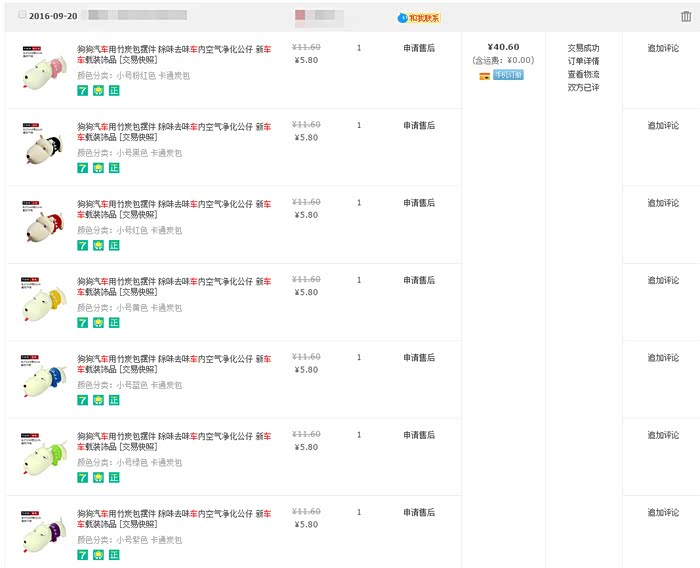Click the 7-day return icon on 小号粉红色 item
The width and height of the screenshot is (700, 568).
pyautogui.click(x=82, y=90)
